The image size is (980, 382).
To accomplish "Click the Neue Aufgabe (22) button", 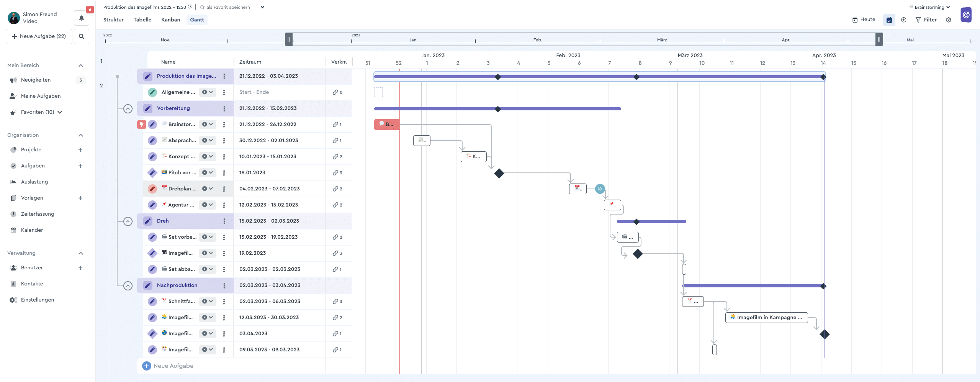I will coord(39,36).
